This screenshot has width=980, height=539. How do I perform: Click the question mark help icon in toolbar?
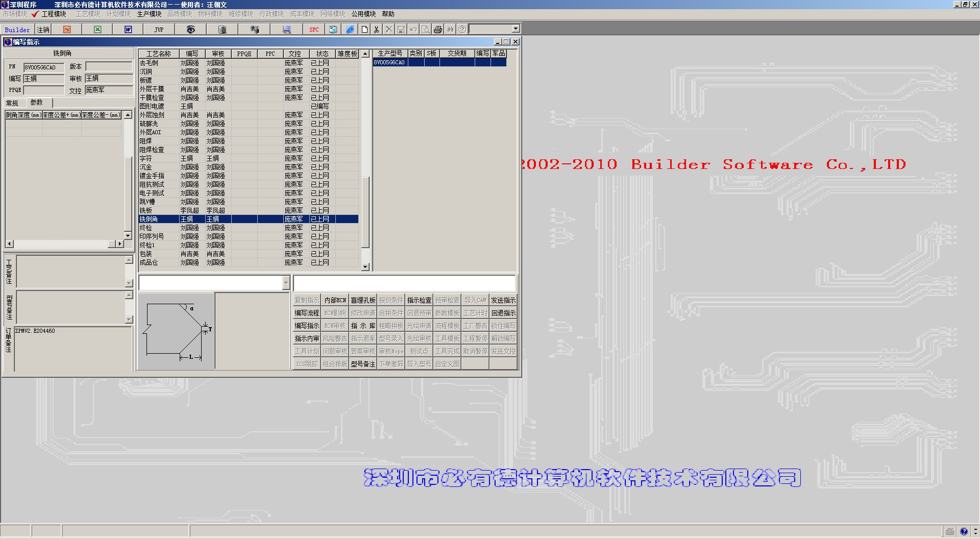[x=462, y=30]
